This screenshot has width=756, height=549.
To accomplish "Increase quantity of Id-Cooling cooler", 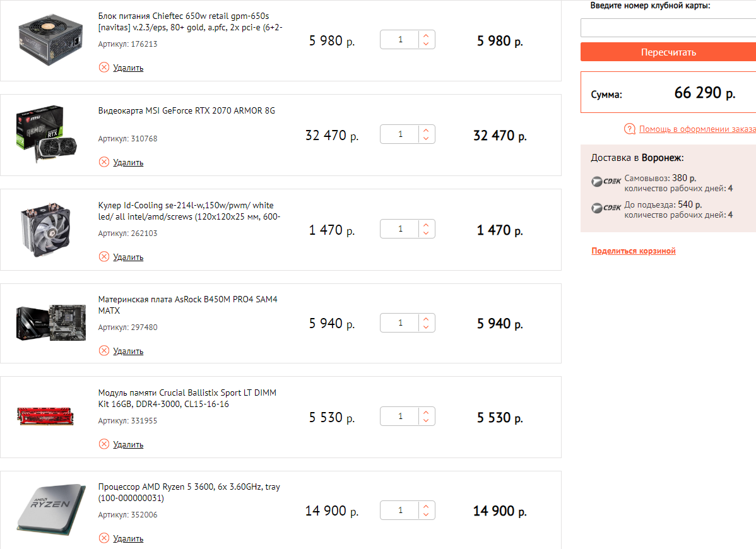I will [427, 225].
